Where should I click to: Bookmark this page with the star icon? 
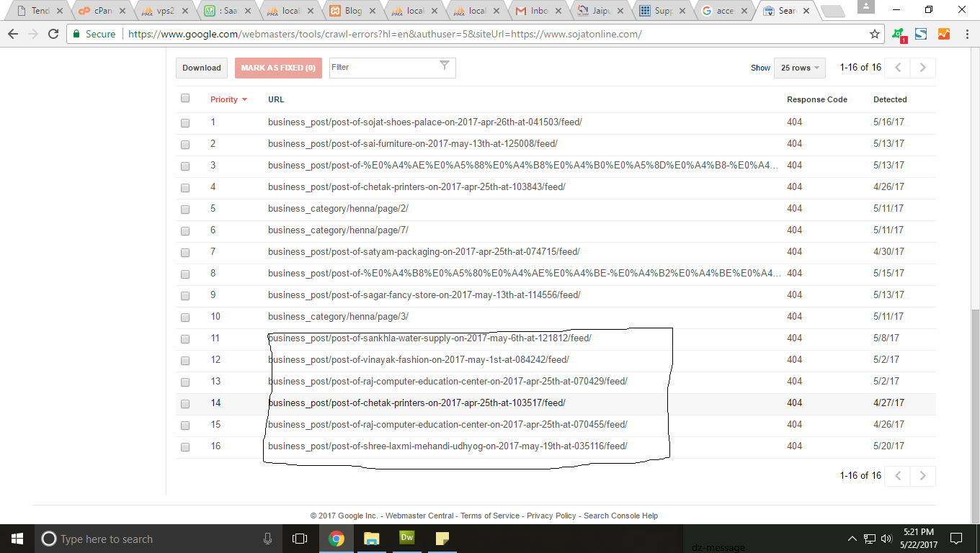coord(875,34)
